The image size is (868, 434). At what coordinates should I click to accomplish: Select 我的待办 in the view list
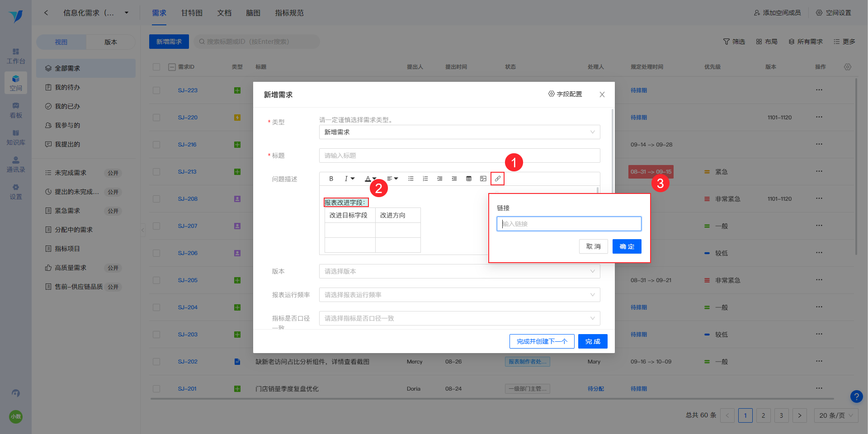coord(86,87)
